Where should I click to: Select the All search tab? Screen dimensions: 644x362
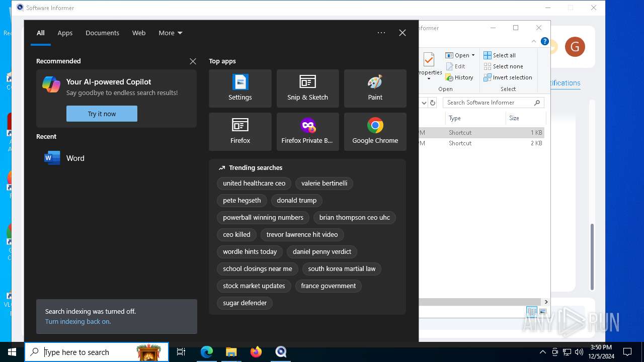(41, 33)
